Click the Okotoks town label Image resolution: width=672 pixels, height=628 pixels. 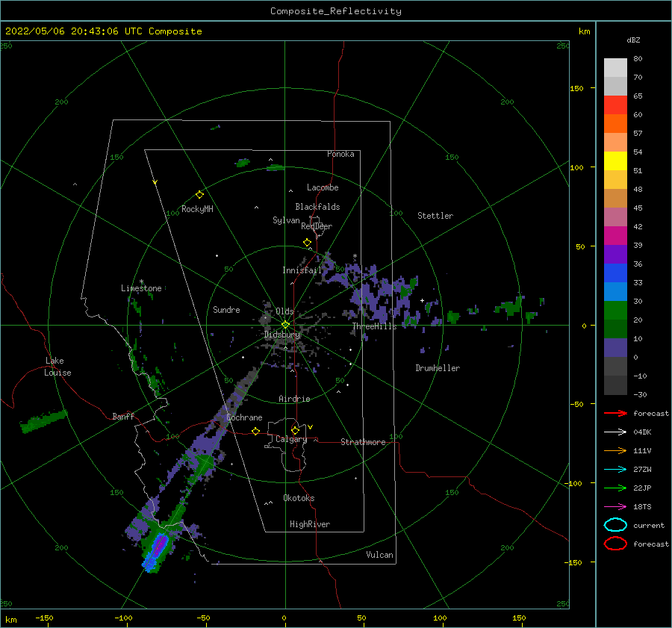pos(299,498)
